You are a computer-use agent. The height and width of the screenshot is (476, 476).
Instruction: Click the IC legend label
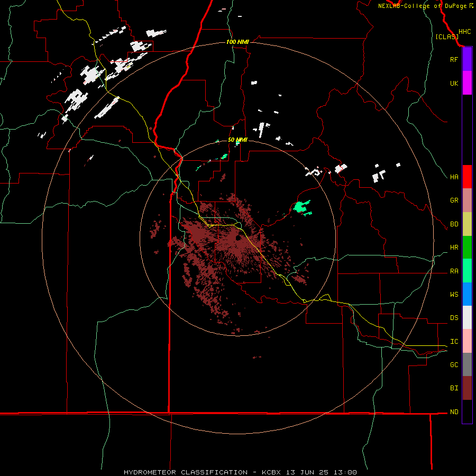[454, 342]
